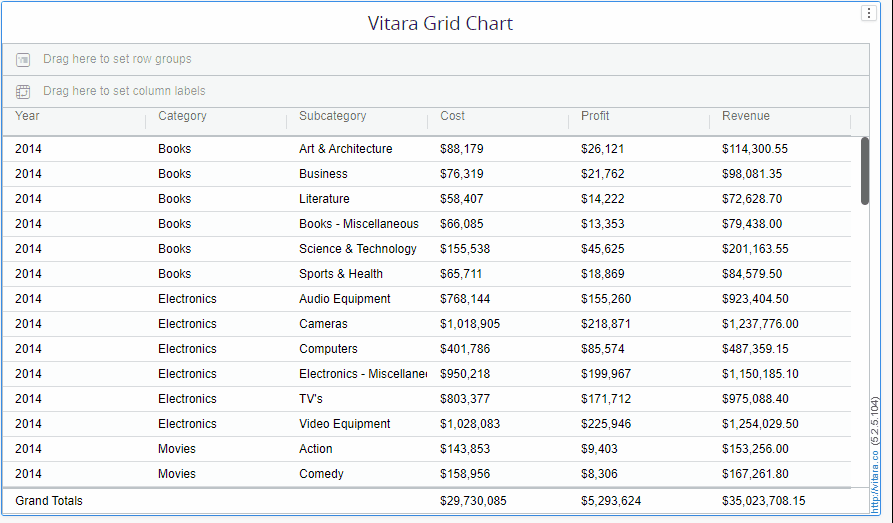893x523 pixels.
Task: Click the column labels icon
Action: point(23,92)
